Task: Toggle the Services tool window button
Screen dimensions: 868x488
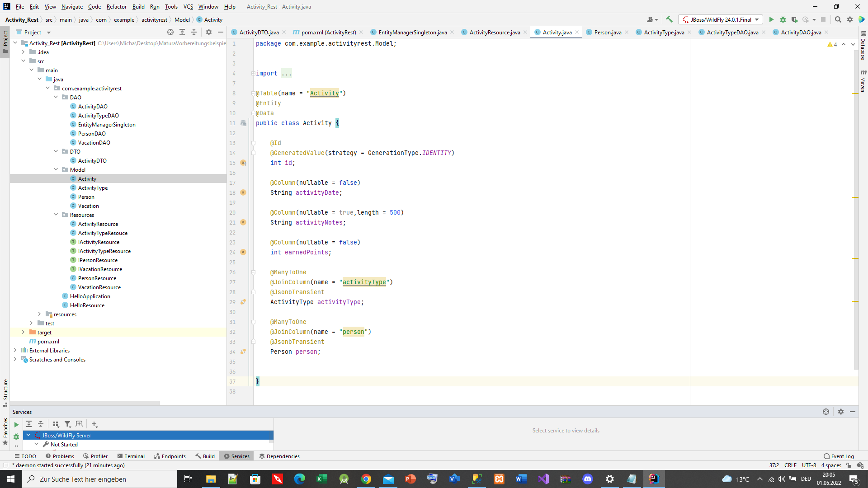Action: (x=236, y=456)
